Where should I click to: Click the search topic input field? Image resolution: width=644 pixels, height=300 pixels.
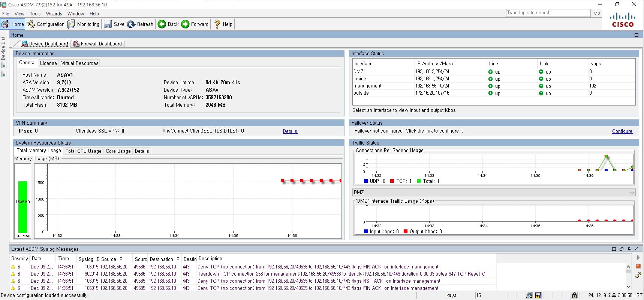click(548, 13)
